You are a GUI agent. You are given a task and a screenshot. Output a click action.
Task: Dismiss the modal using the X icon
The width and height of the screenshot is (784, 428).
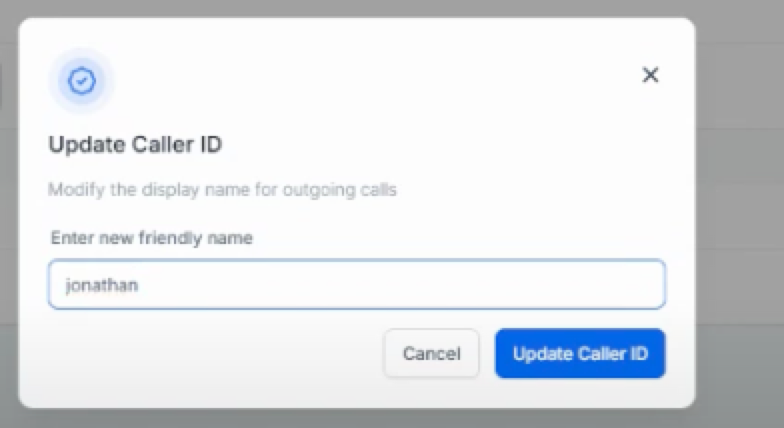(650, 75)
